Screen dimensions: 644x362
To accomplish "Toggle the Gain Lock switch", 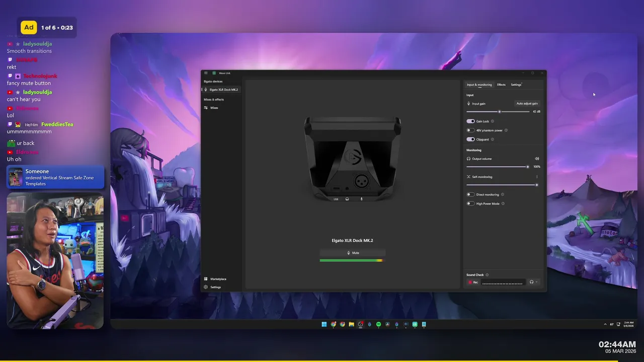I will point(470,121).
